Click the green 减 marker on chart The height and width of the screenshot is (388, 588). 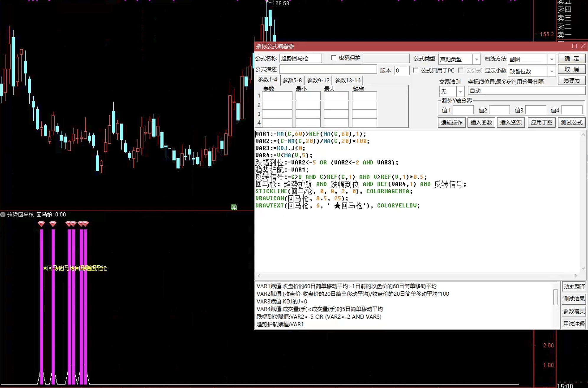[x=234, y=207]
